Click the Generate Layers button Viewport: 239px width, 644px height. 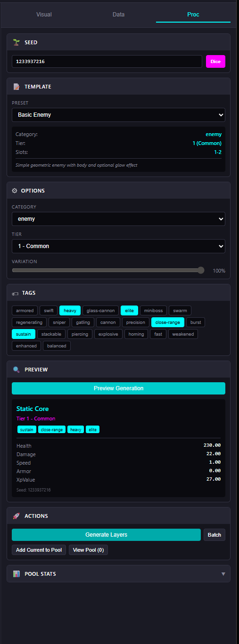(106, 535)
